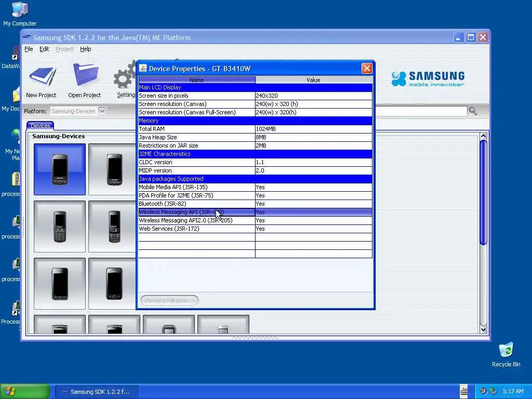The image size is (532, 399).
Task: Close the Device Properties dialog
Action: click(x=367, y=69)
